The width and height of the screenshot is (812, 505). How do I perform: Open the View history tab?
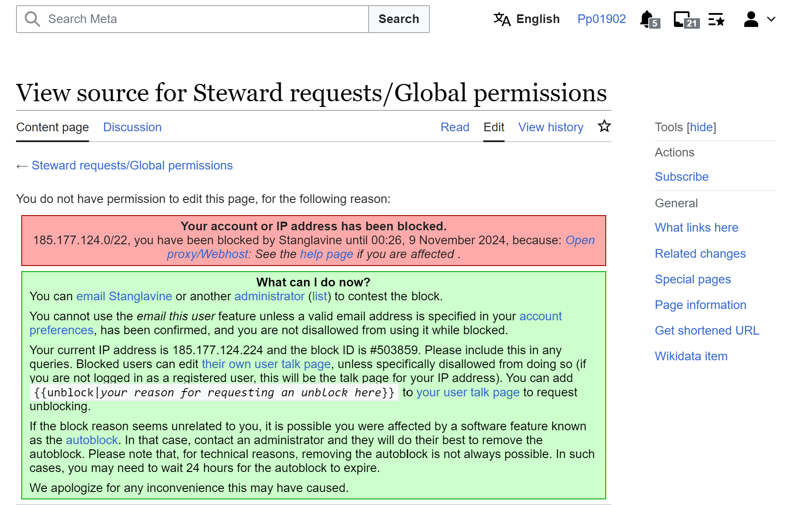click(x=551, y=127)
